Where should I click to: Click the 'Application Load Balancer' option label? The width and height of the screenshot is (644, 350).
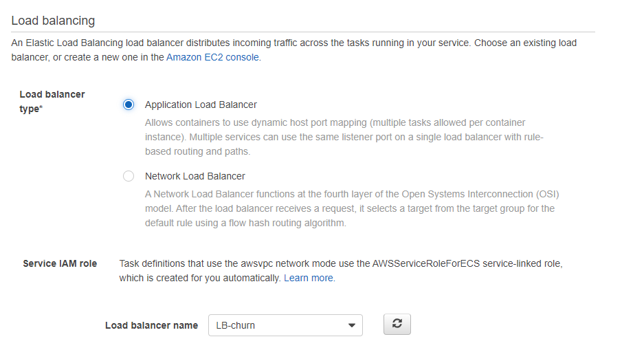[201, 105]
